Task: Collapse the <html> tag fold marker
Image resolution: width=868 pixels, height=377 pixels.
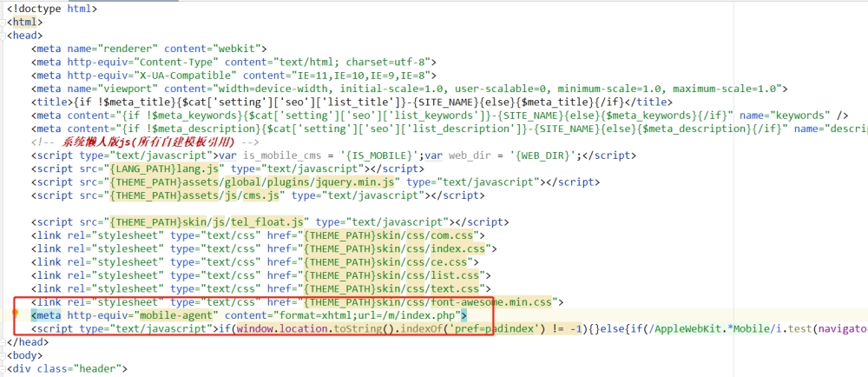Action: tap(3, 22)
